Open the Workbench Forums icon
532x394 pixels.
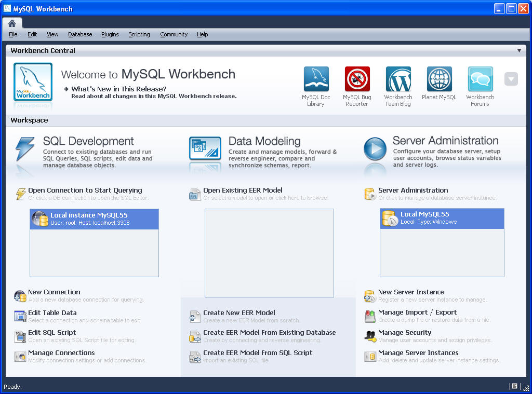tap(481, 79)
